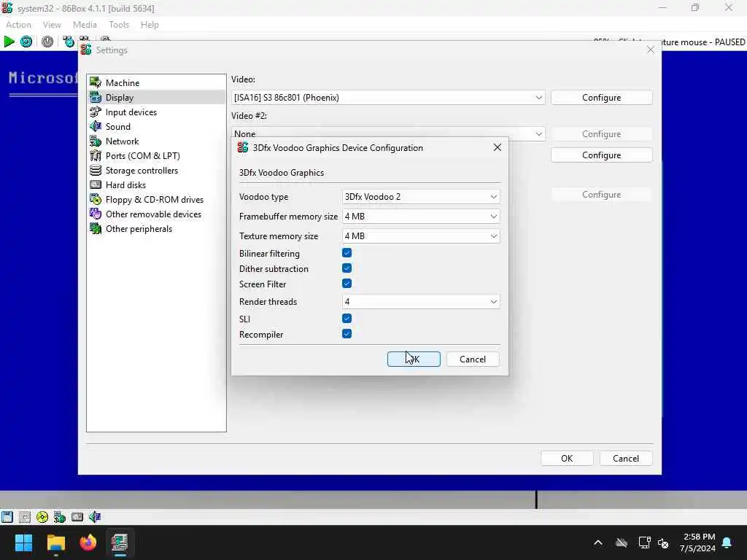The height and width of the screenshot is (560, 747).
Task: Select the Sound speaker icon in sidebar
Action: point(96,126)
